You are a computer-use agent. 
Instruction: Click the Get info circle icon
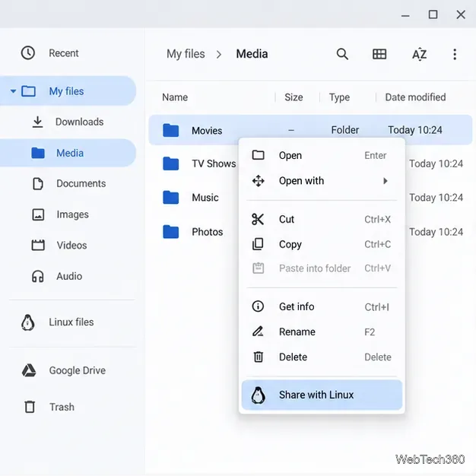click(x=258, y=306)
